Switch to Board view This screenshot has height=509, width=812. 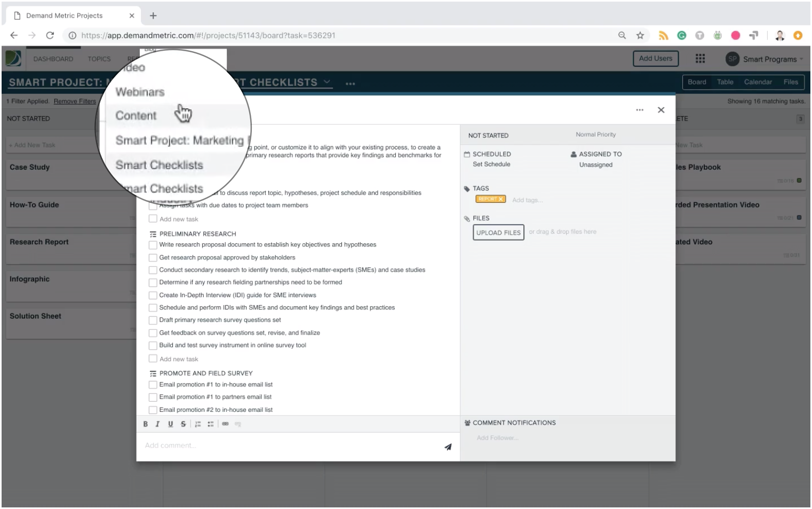(697, 82)
